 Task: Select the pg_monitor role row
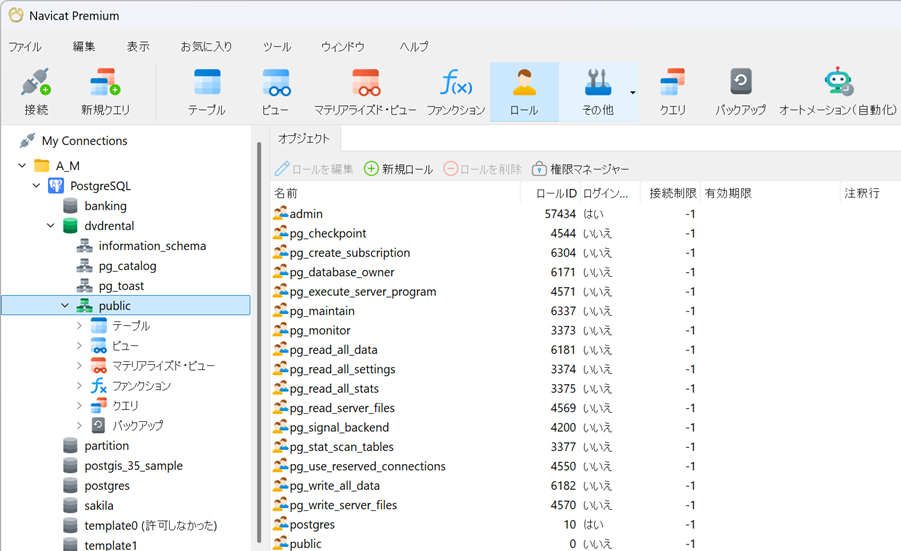click(585, 330)
